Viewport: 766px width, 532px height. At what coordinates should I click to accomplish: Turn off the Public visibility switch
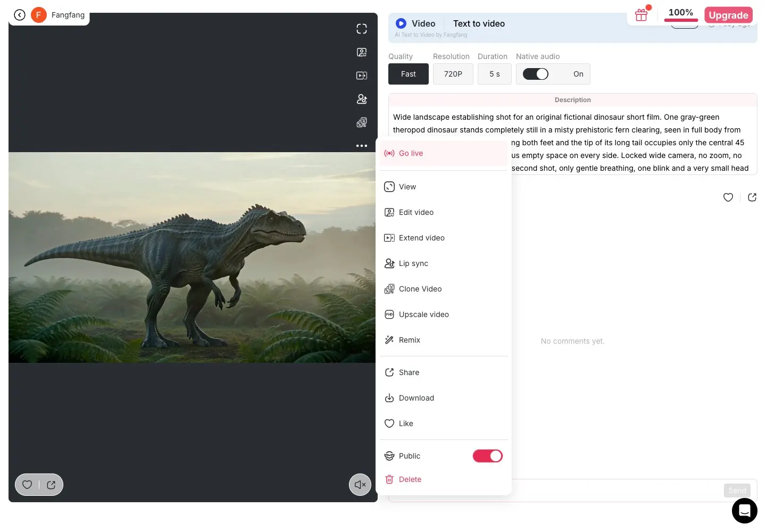pyautogui.click(x=488, y=456)
